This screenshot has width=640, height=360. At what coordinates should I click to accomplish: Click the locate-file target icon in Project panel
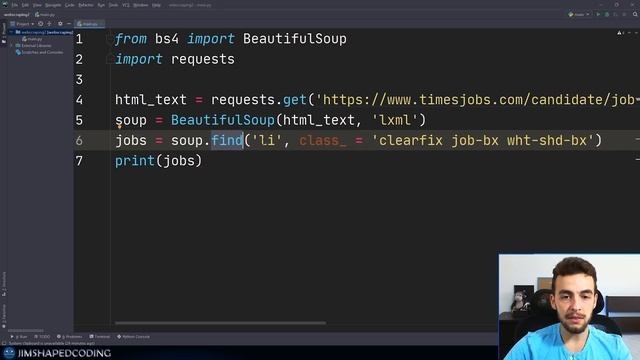(40, 24)
